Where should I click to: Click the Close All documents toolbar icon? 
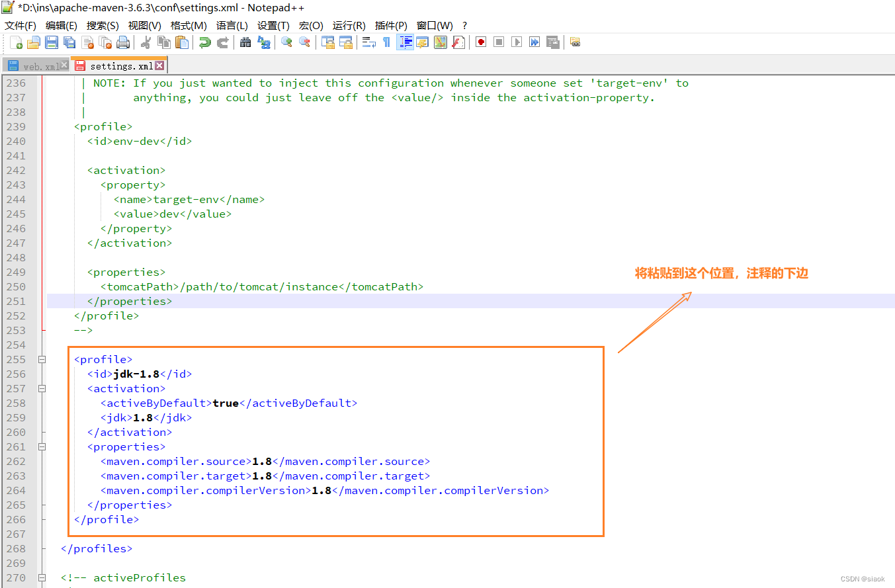tap(105, 42)
